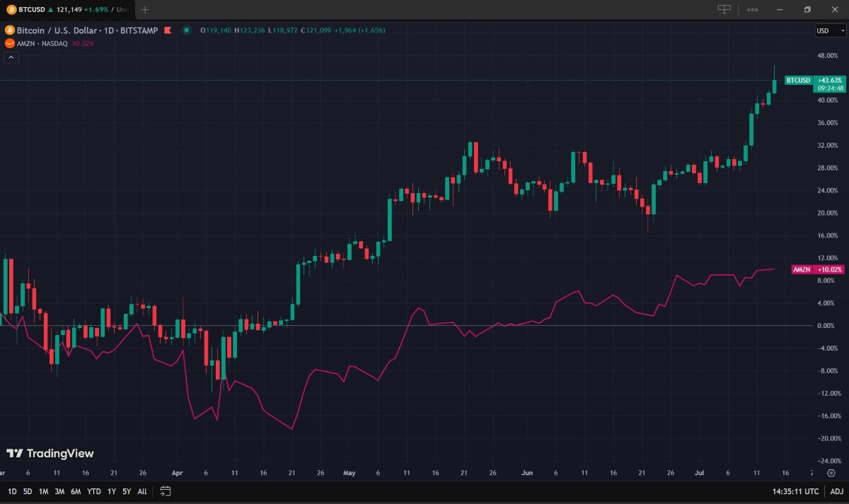The width and height of the screenshot is (849, 504).
Task: Select the BTCUSD tab
Action: coord(67,10)
